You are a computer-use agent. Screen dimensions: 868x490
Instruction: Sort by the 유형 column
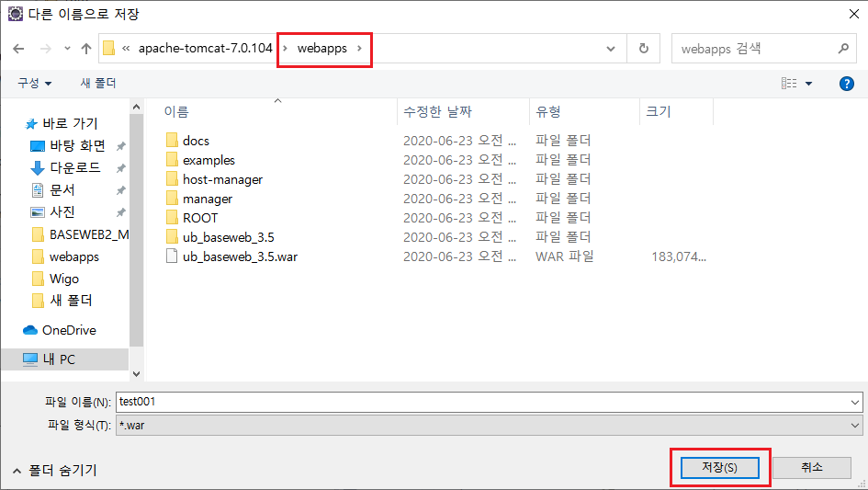coord(548,112)
